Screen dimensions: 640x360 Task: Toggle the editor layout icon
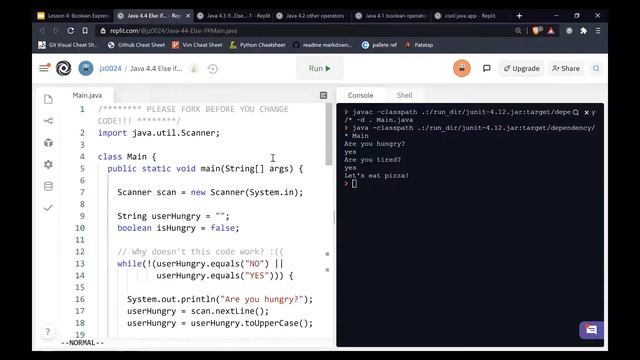pyautogui.click(x=323, y=95)
